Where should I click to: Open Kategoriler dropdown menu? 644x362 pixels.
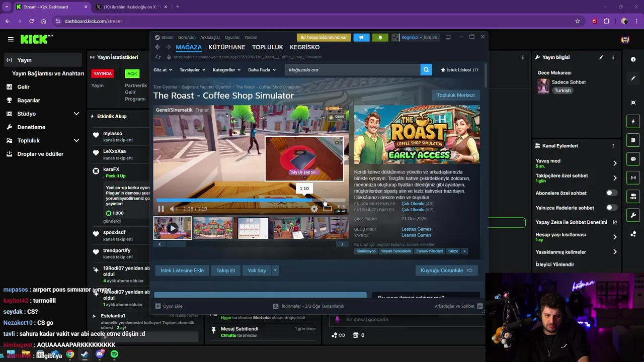point(226,70)
